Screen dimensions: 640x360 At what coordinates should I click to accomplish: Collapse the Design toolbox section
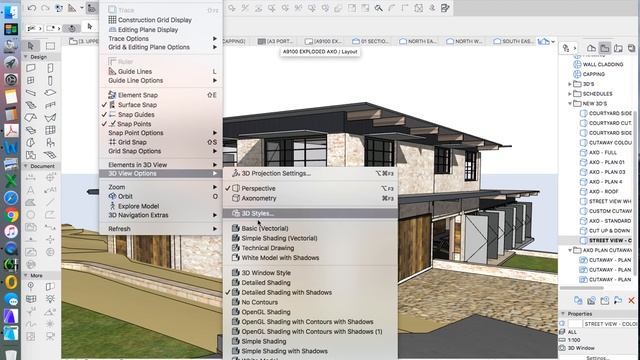click(x=26, y=57)
